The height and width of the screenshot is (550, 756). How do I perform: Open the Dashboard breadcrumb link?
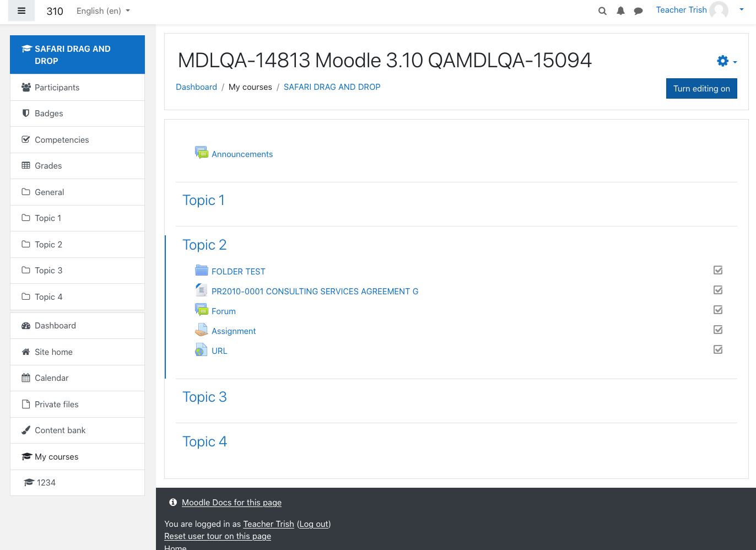(196, 87)
